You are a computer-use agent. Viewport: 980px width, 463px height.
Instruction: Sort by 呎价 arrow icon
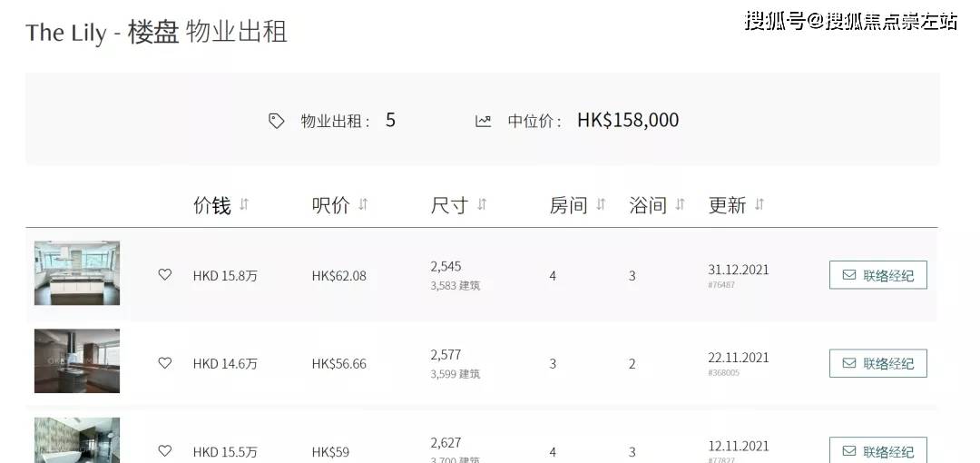tap(363, 204)
